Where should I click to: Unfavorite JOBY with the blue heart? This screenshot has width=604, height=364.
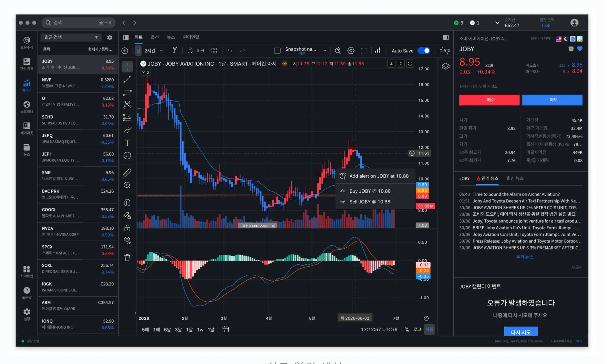pyautogui.click(x=580, y=49)
